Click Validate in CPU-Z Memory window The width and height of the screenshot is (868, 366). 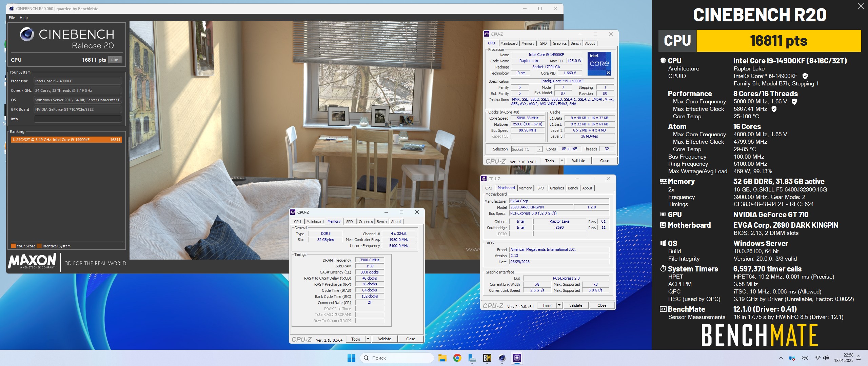[384, 339]
